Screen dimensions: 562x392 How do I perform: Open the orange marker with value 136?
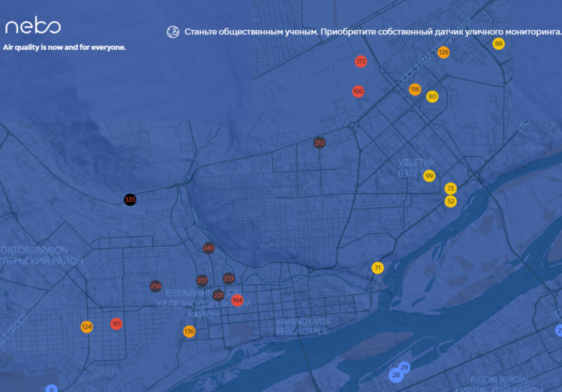[x=189, y=332]
